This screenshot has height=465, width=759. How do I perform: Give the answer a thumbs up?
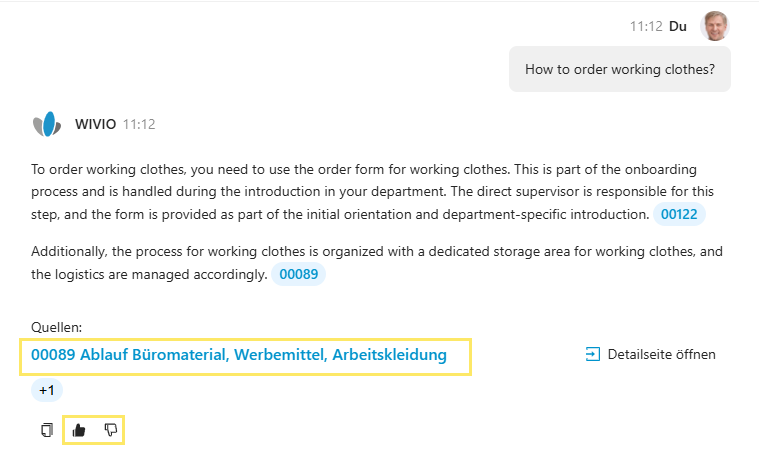(x=79, y=430)
